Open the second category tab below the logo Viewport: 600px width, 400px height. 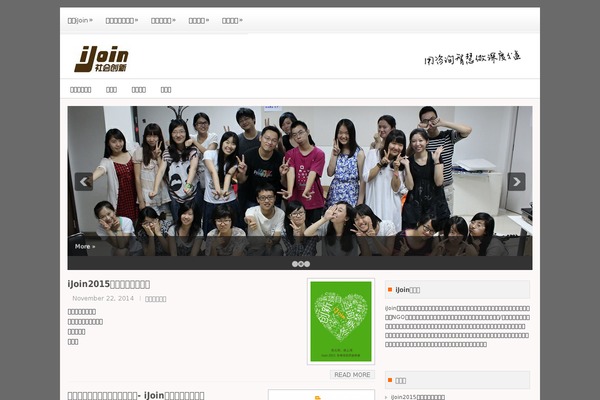coord(111,90)
